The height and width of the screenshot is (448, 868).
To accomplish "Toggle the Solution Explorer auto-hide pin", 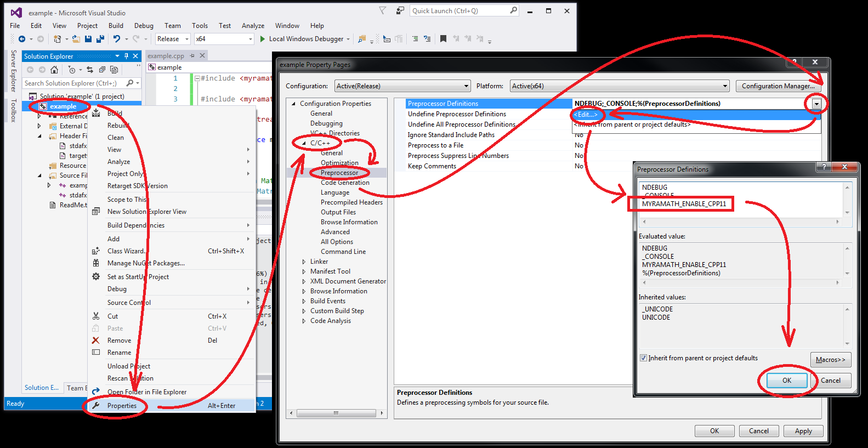I will tap(126, 56).
